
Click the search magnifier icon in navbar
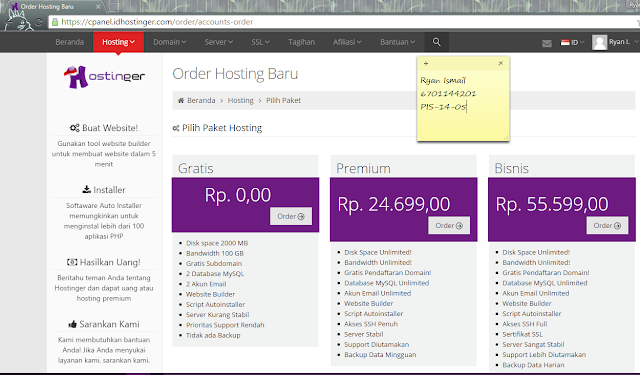coord(436,42)
